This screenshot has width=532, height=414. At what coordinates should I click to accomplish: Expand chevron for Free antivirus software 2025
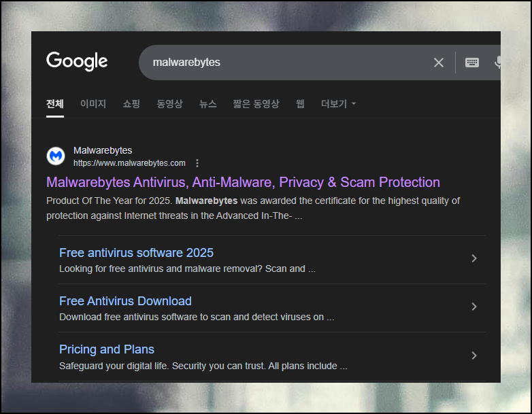coord(474,258)
